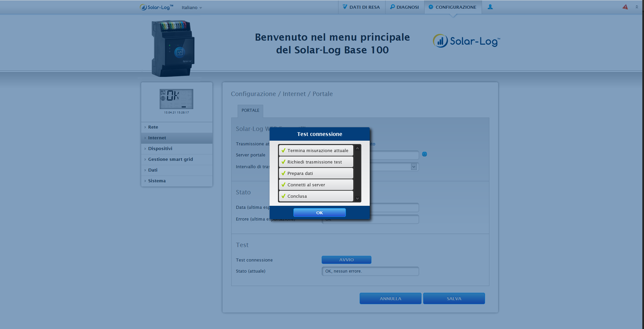Expand the Dispositivi sidebar section
The width and height of the screenshot is (644, 329).
(160, 148)
